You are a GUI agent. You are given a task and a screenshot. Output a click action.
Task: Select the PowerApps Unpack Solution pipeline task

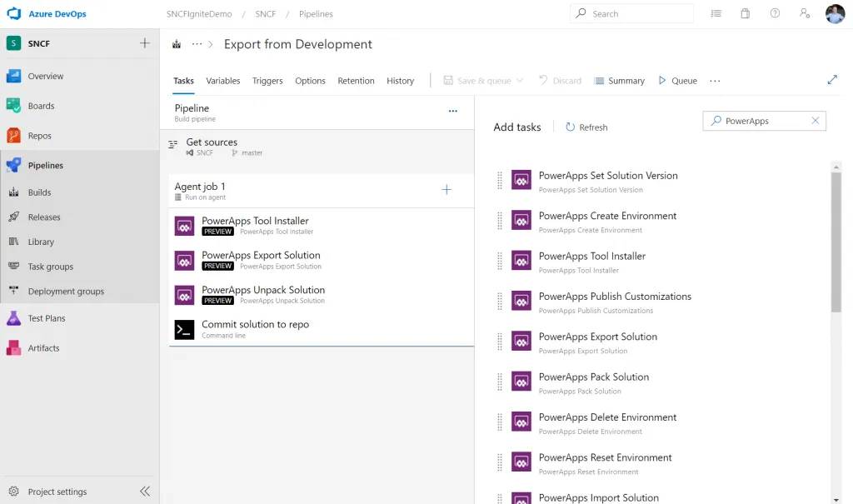321,294
